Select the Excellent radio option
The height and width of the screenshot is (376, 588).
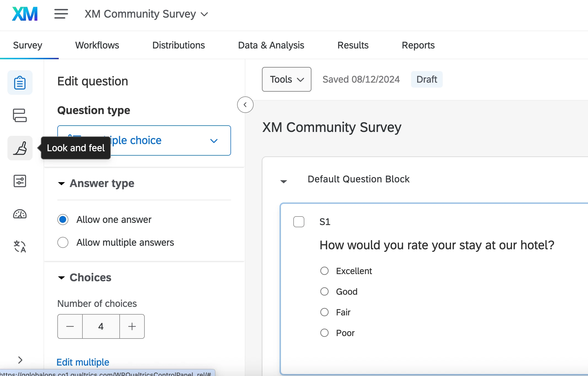(324, 271)
